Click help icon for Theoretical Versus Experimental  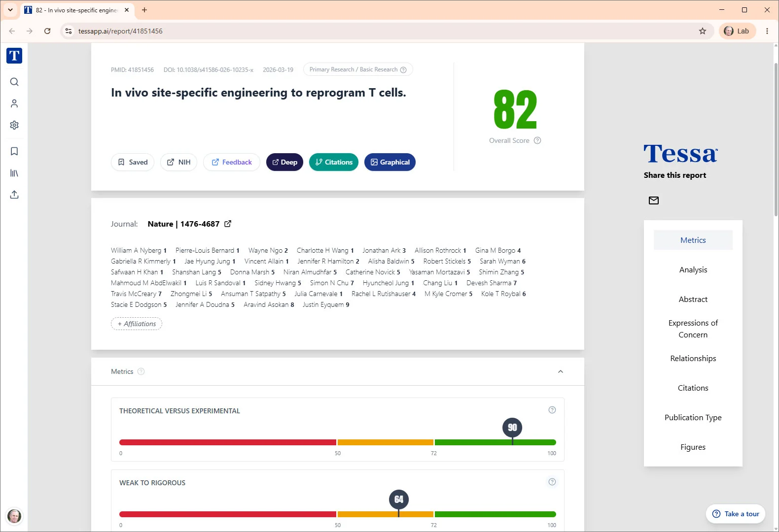coord(552,410)
